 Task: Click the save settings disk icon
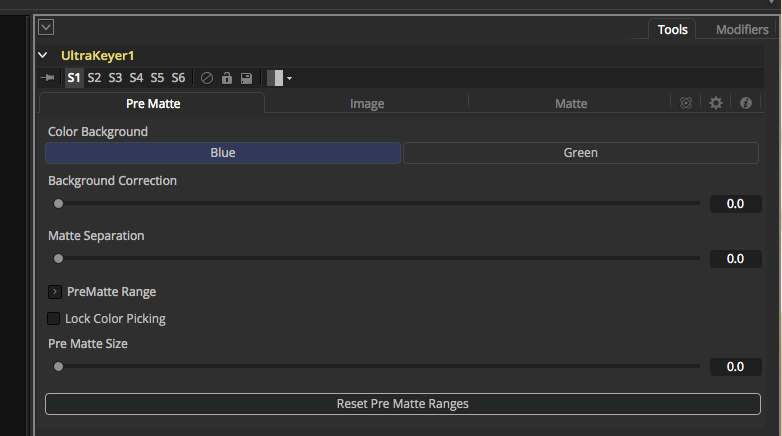(246, 78)
